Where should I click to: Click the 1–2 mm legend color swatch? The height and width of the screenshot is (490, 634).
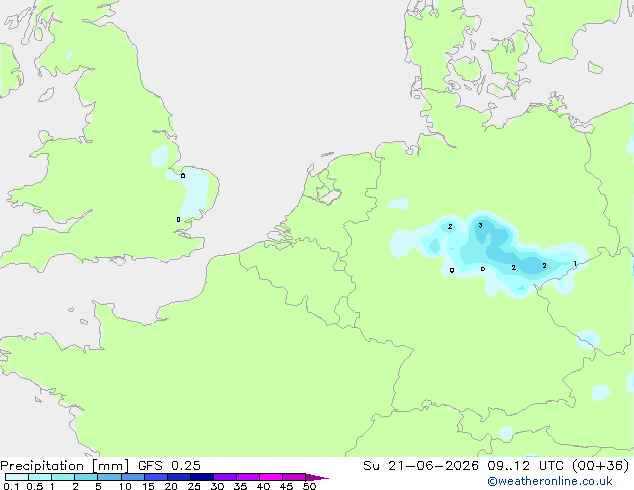coord(63,477)
